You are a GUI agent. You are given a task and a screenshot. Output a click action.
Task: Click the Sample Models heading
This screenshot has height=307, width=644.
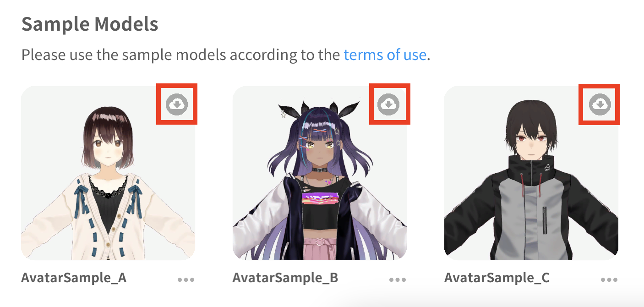90,24
